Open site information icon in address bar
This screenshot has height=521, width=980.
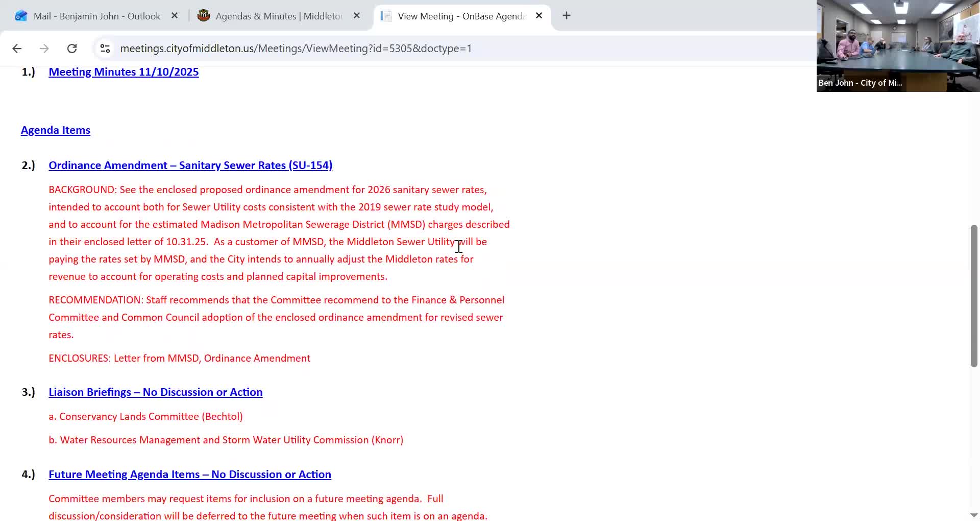[105, 49]
